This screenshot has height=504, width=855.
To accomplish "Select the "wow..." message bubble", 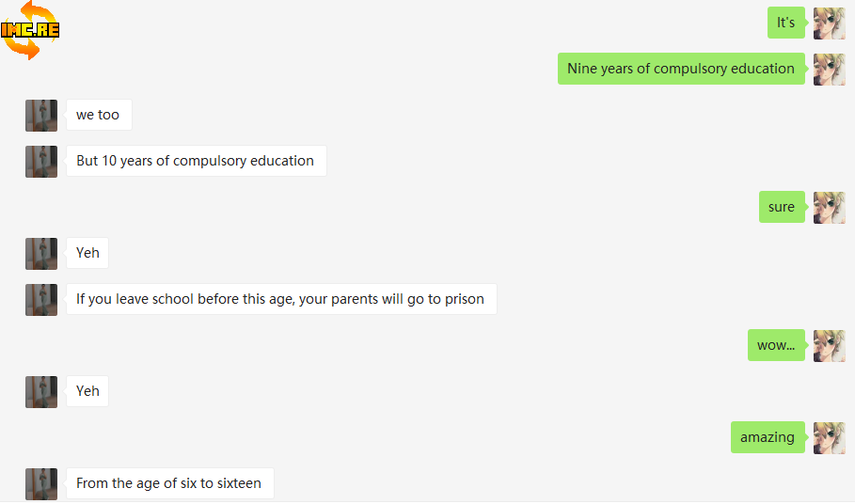I will [775, 346].
